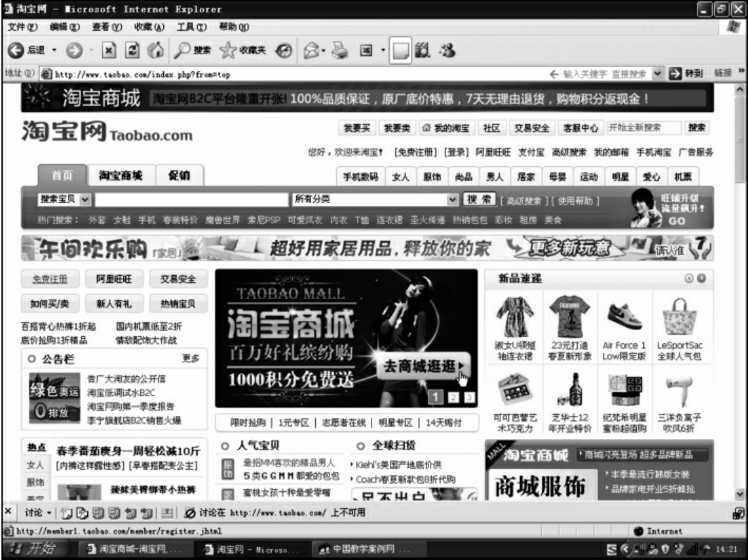Click the 开始全新搜索 top search field
The image size is (748, 560).
(645, 127)
